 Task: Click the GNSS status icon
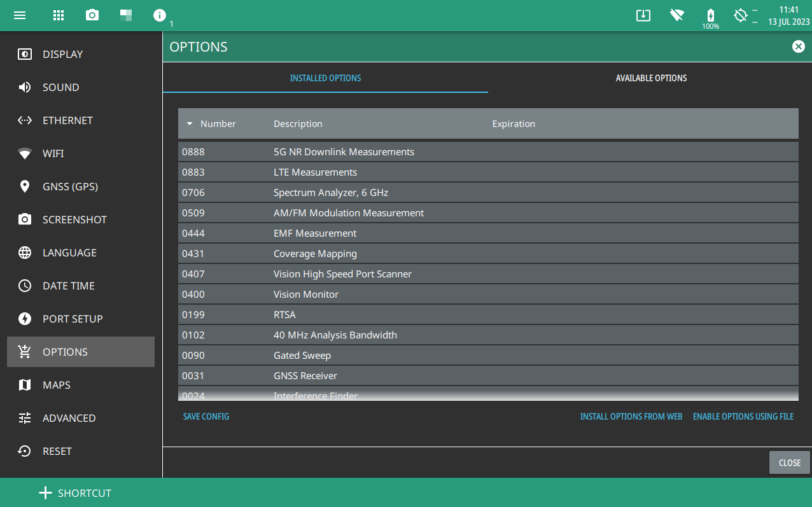[x=740, y=15]
